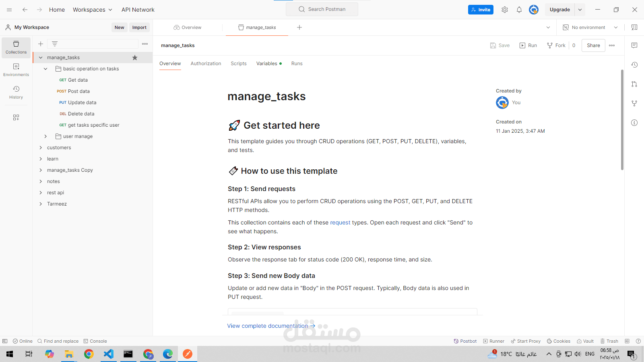
Task: Open the collection info icon in right sidebar
Action: tap(634, 123)
